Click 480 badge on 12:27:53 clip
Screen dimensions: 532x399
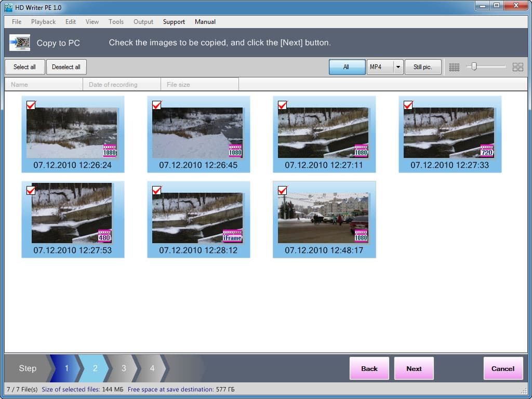pos(104,236)
